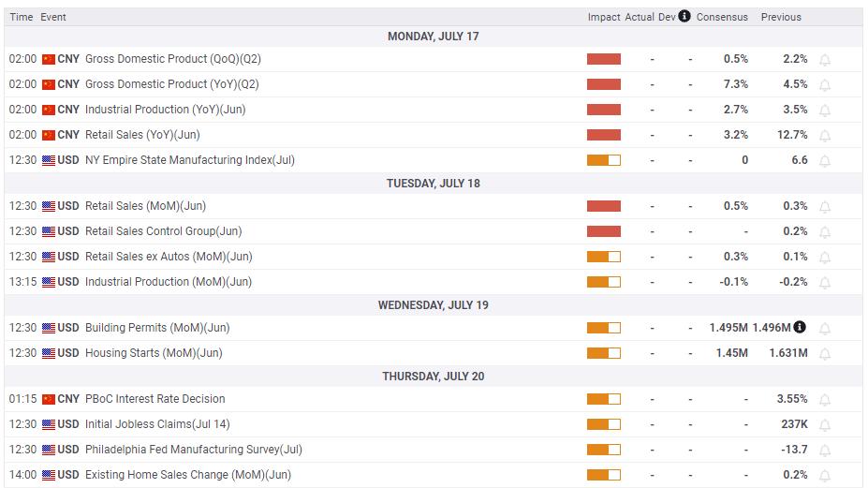The image size is (868, 488).
Task: Click bell icon for Retail Sales (MoM)(Jun)
Action: pyautogui.click(x=825, y=207)
